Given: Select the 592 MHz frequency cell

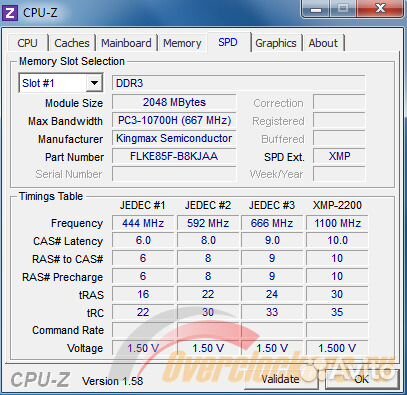Looking at the screenshot, I should [x=208, y=223].
